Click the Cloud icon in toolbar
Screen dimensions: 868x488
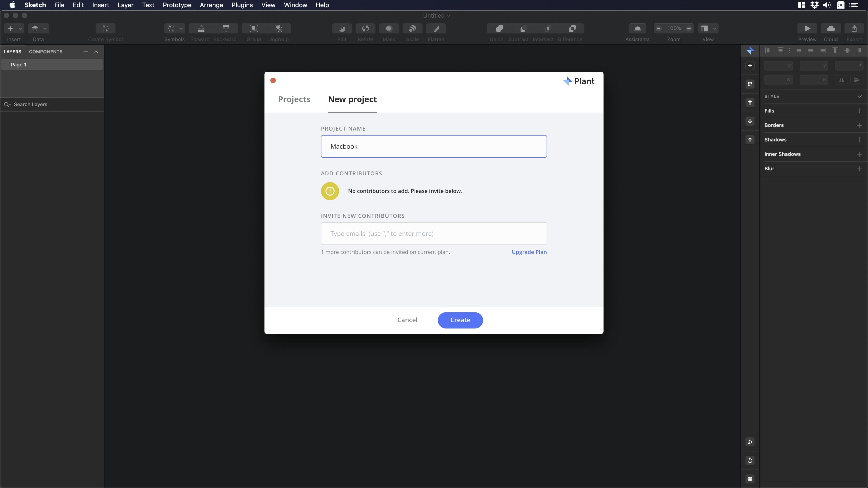831,29
